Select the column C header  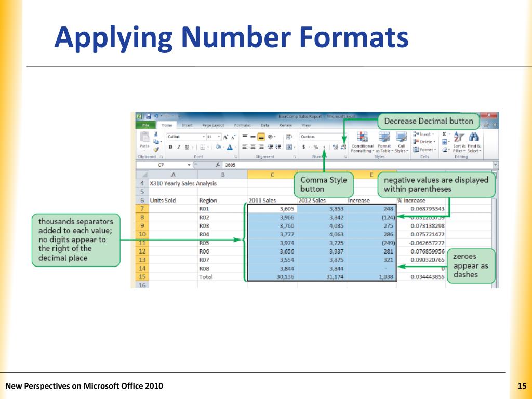(272, 175)
